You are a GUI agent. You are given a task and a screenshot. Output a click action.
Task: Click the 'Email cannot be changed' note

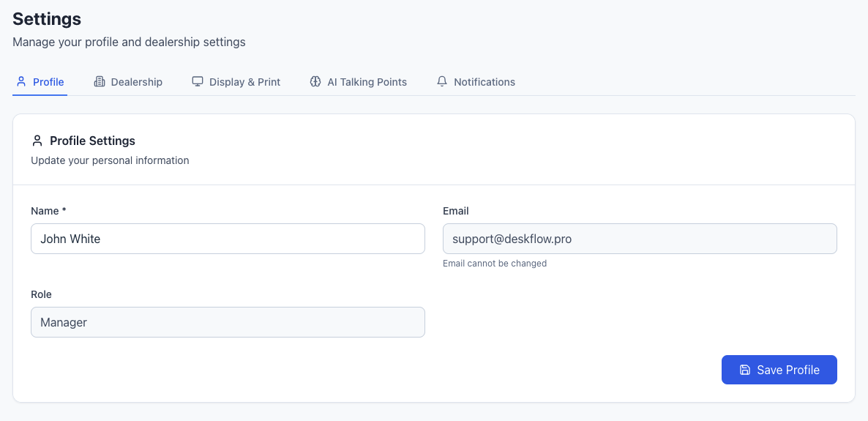495,264
